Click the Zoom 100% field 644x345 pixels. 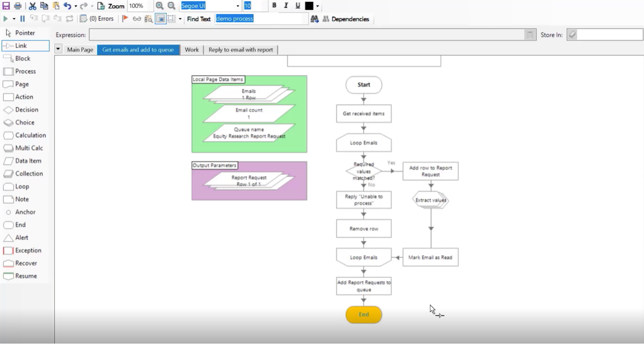click(x=140, y=6)
